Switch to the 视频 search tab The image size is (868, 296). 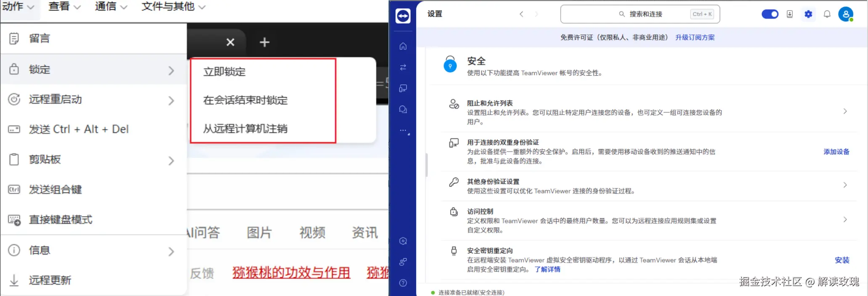(x=312, y=233)
